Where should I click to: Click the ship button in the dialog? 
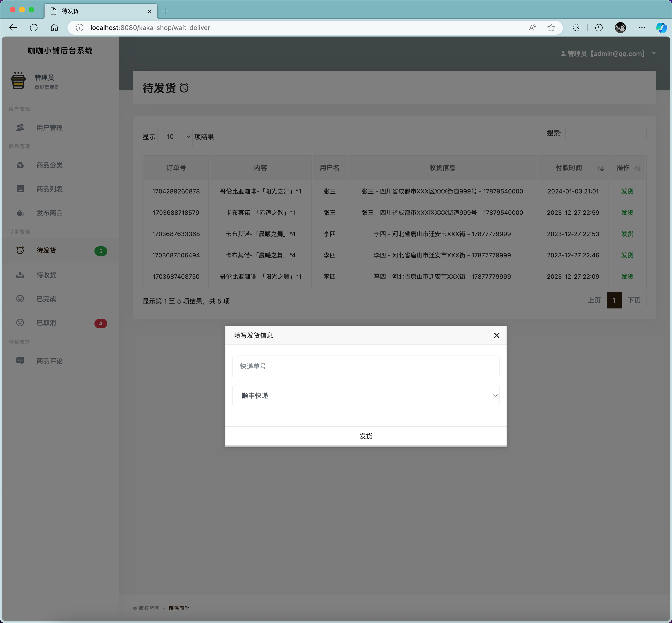[x=366, y=436]
